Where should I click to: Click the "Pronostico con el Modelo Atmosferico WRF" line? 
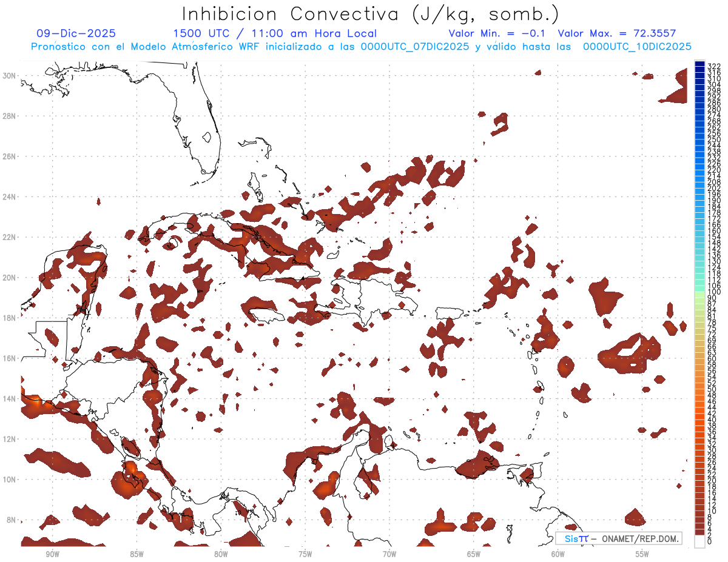[361, 47]
